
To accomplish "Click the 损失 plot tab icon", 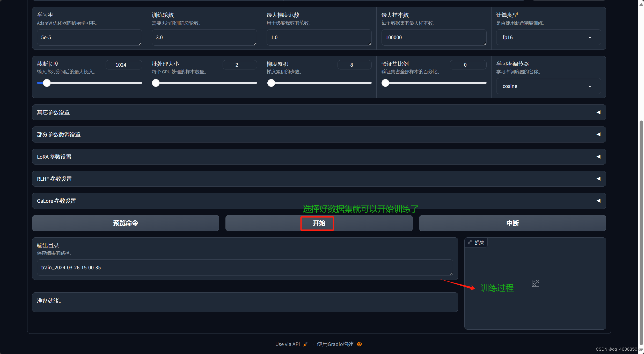I will pos(470,243).
